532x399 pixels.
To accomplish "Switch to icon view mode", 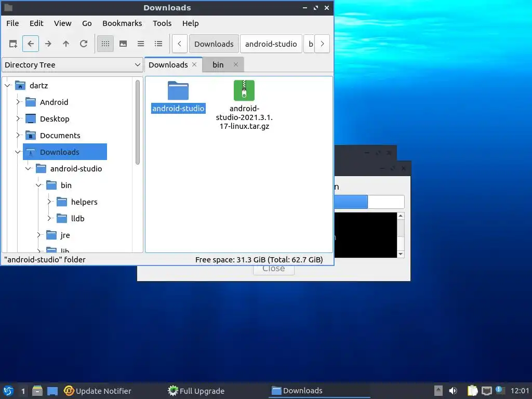I will coord(105,44).
